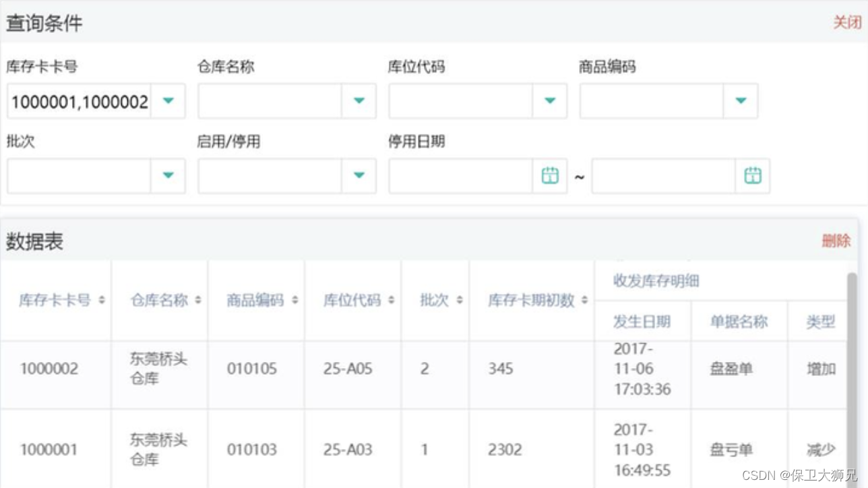Viewport: 868px width, 488px height.
Task: Expand the 商品编码 dropdown arrow
Action: [741, 101]
